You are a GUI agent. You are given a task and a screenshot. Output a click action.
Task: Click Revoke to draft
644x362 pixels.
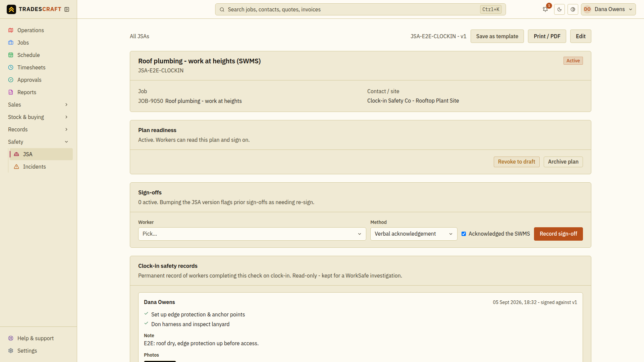coord(517,162)
